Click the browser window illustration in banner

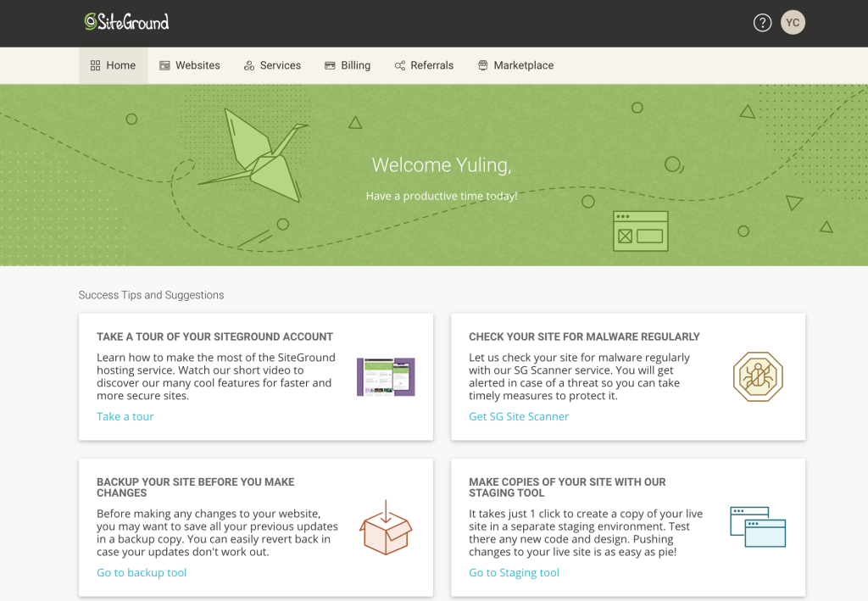tap(641, 231)
